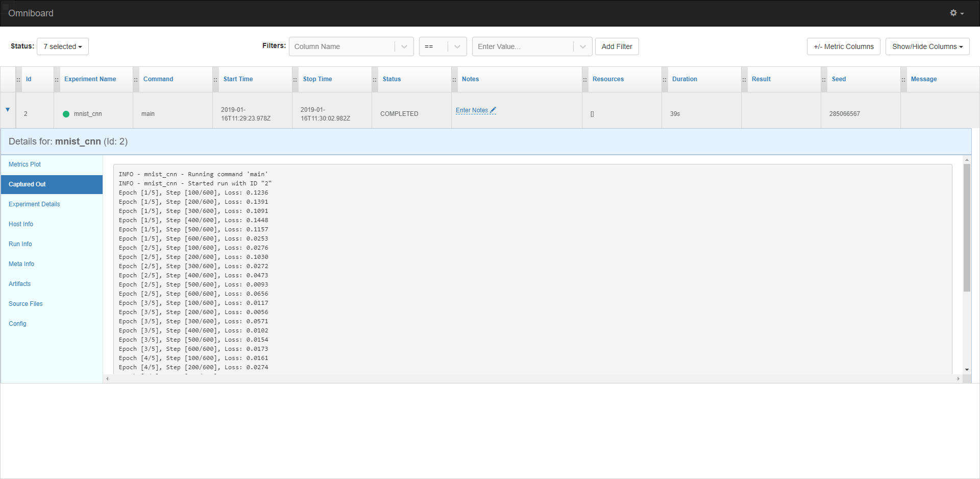The height and width of the screenshot is (479, 980).
Task: Sort by the Duration column header
Action: tap(684, 79)
